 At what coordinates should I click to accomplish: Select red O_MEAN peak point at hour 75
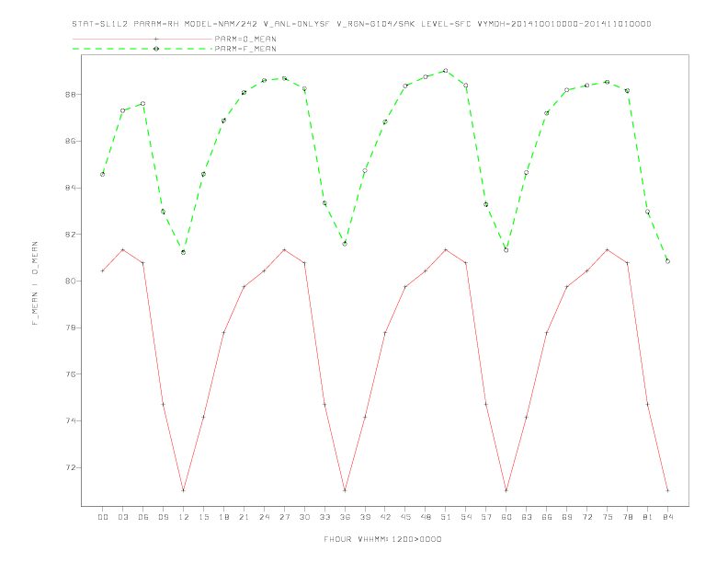pyautogui.click(x=608, y=250)
